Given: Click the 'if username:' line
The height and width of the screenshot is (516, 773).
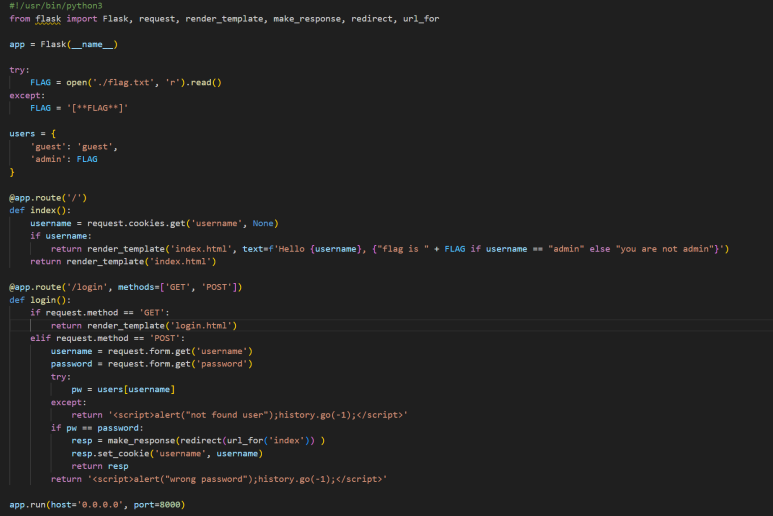Looking at the screenshot, I should [x=61, y=236].
